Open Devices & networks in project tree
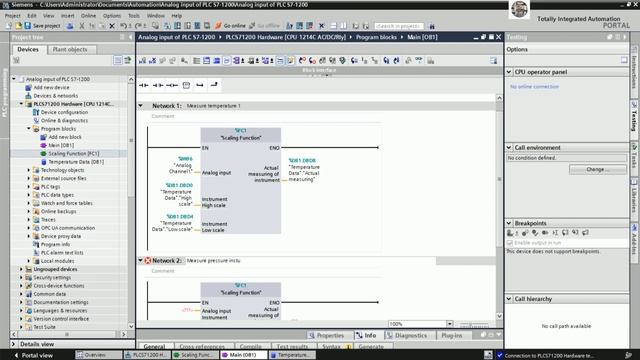Screen dimensions: 640x360 point(56,96)
